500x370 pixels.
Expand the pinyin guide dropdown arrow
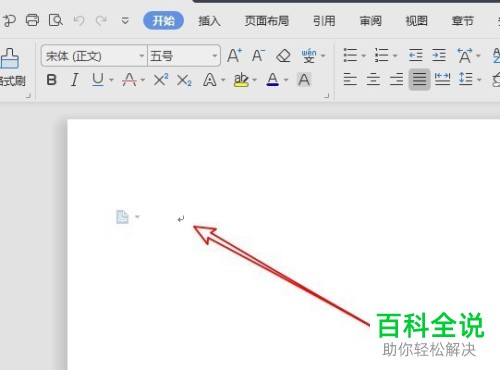pos(323,56)
